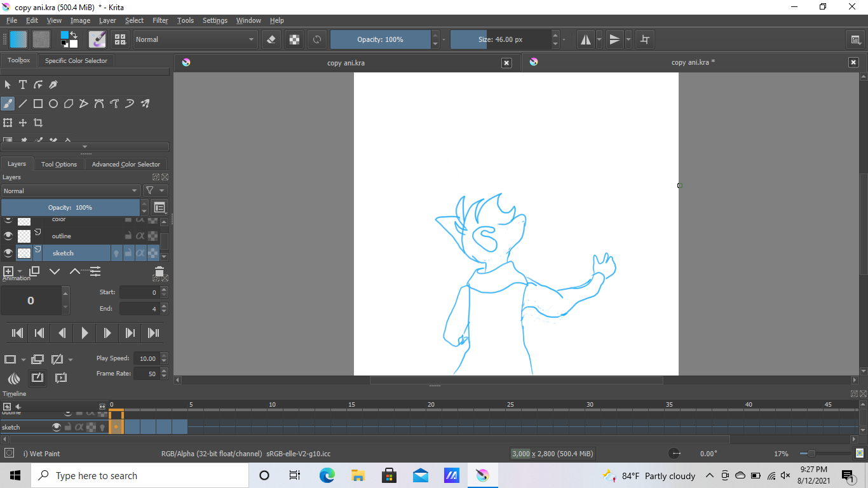
Task: Expand add layer options arrow
Action: coord(20,271)
